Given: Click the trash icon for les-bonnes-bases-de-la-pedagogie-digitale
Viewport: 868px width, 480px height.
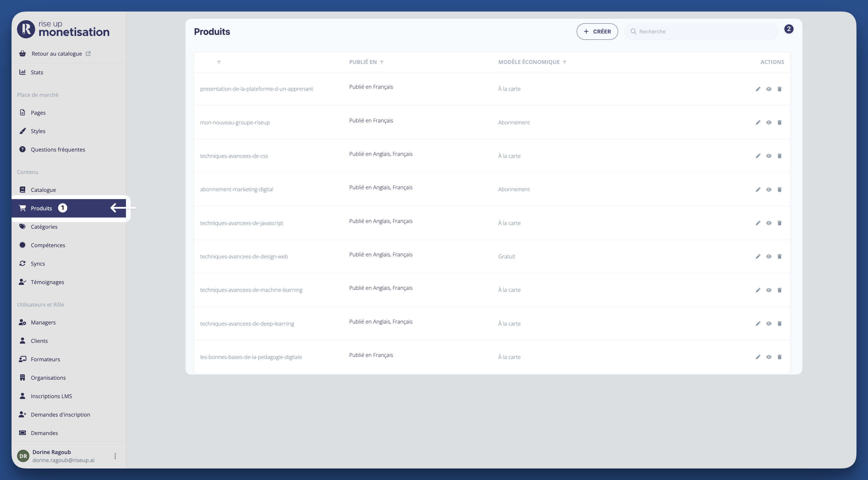Looking at the screenshot, I should 779,357.
